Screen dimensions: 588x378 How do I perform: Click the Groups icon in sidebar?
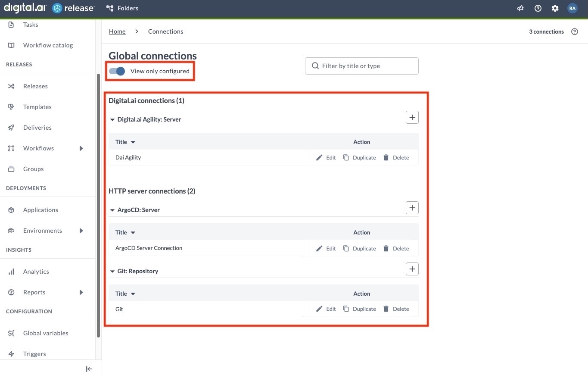[x=12, y=169]
